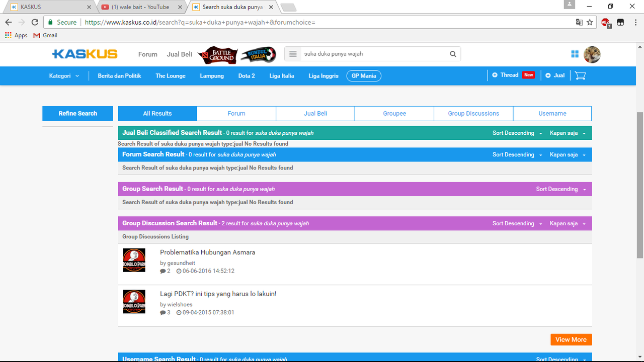This screenshot has height=362, width=644.
Task: Open the Apps bookmarks shortcut
Action: tap(16, 35)
